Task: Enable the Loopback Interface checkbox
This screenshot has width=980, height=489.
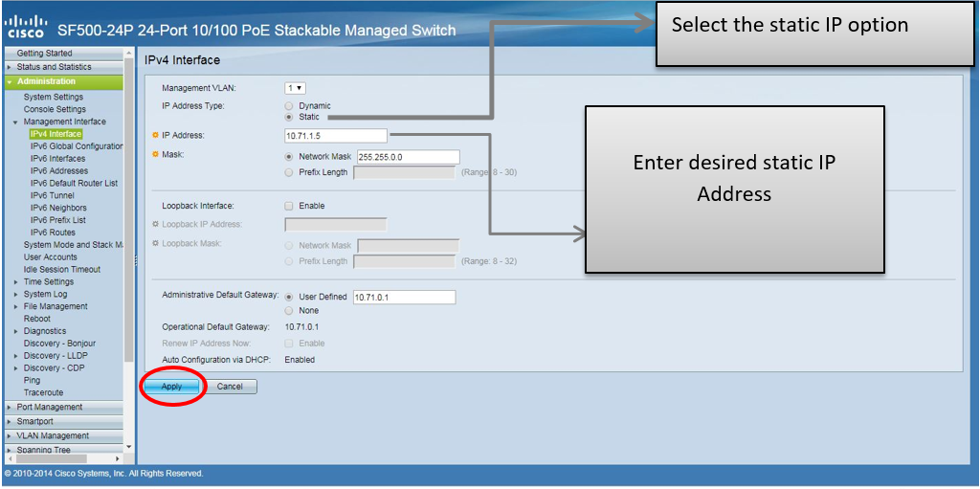Action: coord(289,206)
